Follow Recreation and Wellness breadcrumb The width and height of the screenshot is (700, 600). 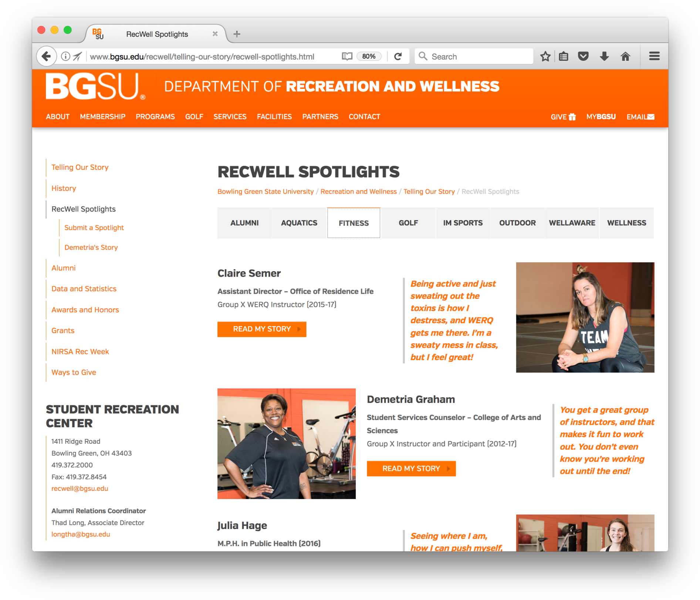click(x=358, y=192)
